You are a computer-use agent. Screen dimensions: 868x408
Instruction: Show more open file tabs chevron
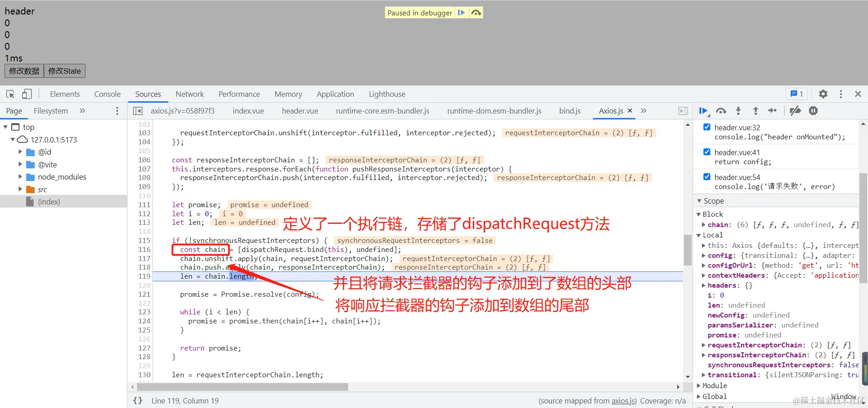click(644, 111)
